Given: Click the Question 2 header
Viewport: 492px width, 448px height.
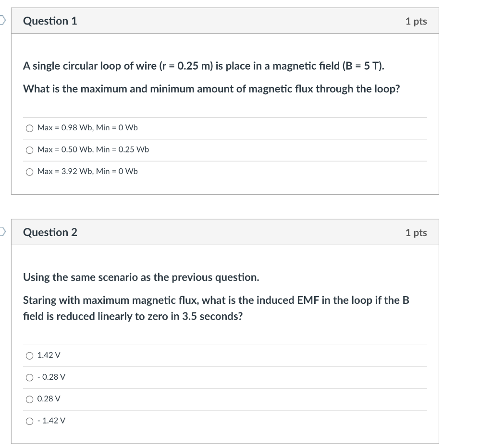Looking at the screenshot, I should pos(49,232).
